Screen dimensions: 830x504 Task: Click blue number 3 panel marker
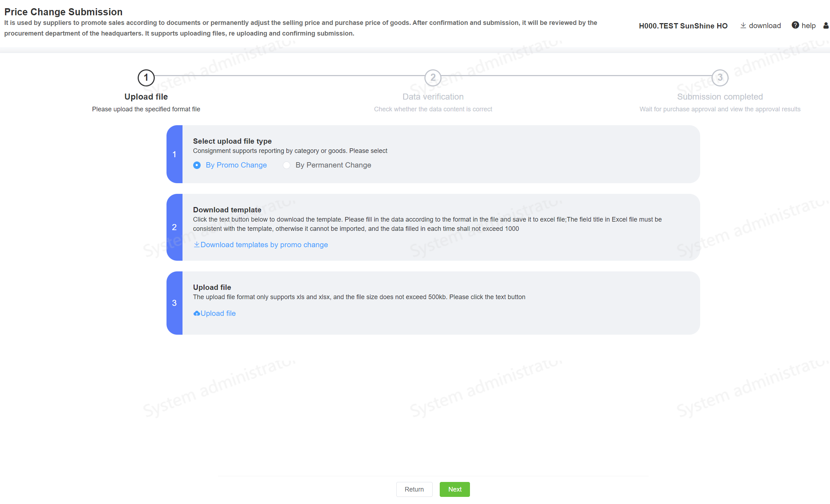pos(174,303)
